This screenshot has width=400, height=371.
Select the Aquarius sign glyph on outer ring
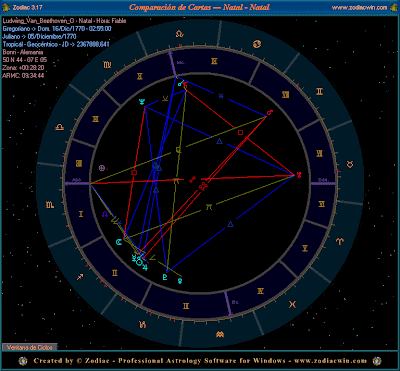coord(220,334)
